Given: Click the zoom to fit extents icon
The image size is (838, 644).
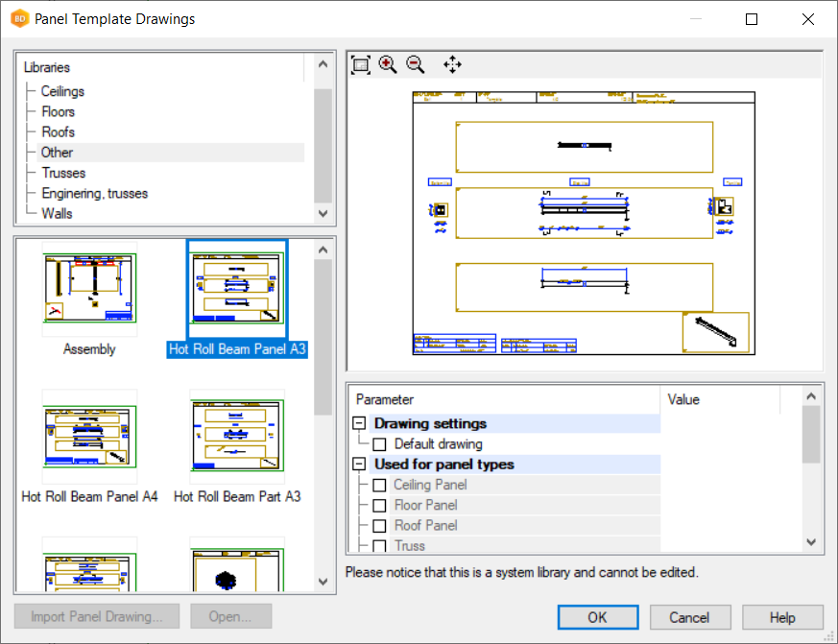Looking at the screenshot, I should click(361, 64).
